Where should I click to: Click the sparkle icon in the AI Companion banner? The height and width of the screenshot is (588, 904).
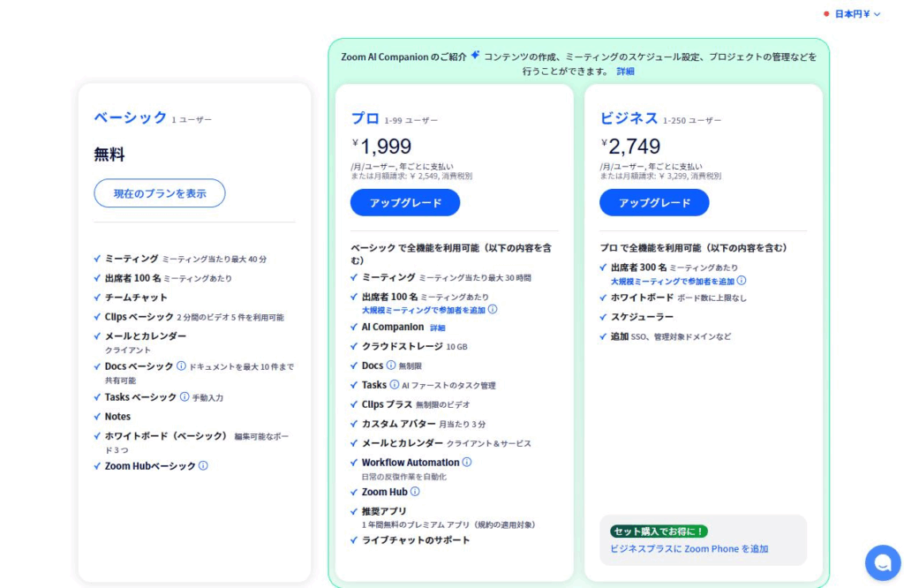click(x=475, y=55)
